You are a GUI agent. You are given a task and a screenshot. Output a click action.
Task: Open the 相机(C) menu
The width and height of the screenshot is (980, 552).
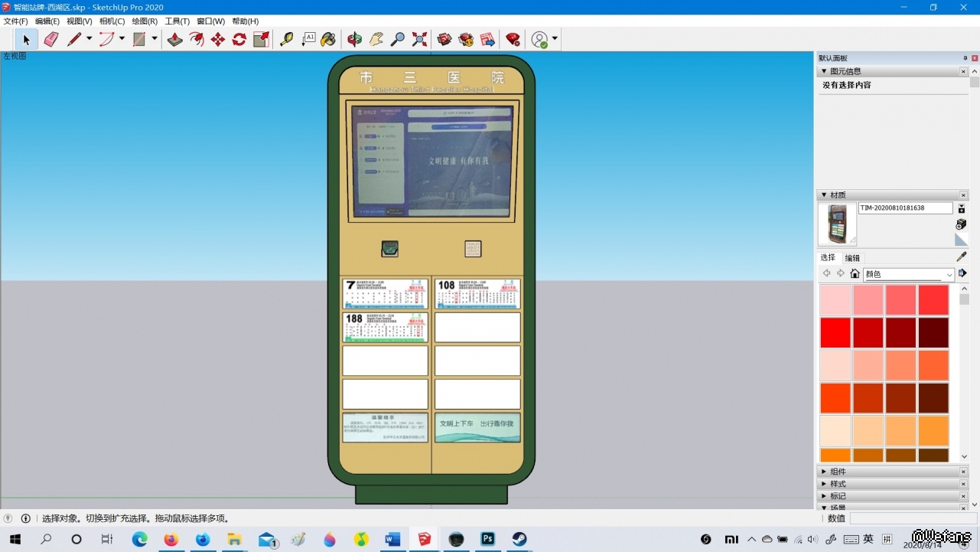[x=112, y=21]
